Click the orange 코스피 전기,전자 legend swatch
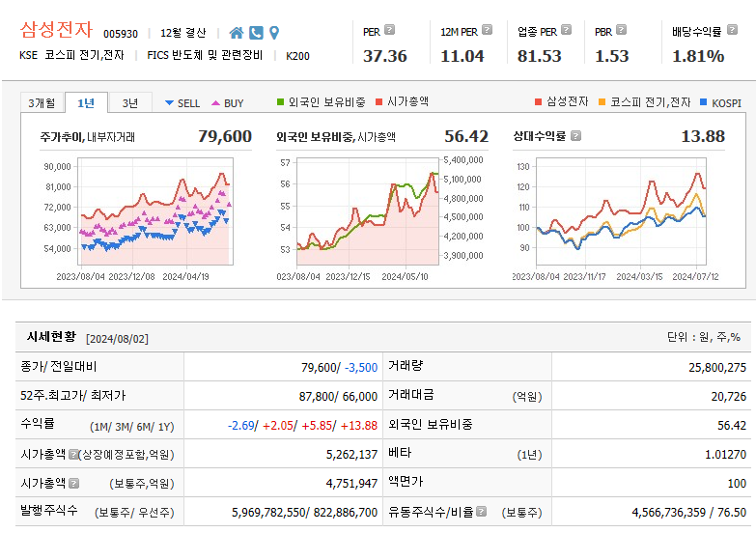The height and width of the screenshot is (533, 756). (602, 101)
